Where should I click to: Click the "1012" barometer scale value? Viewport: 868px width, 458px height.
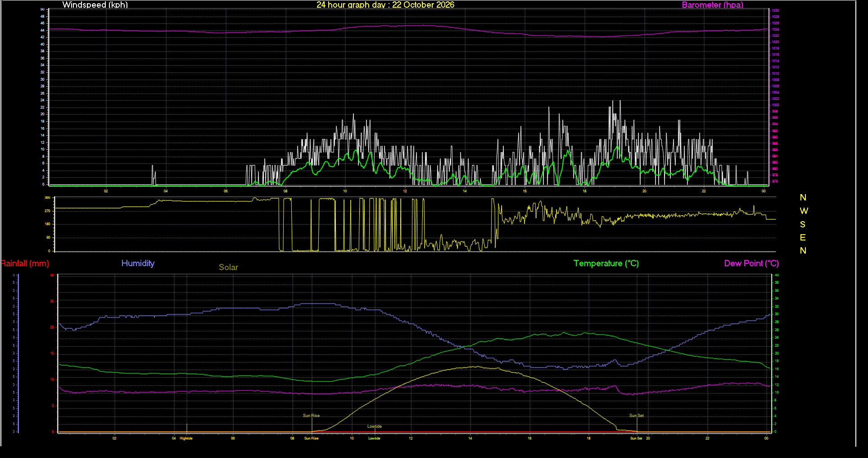point(775,67)
